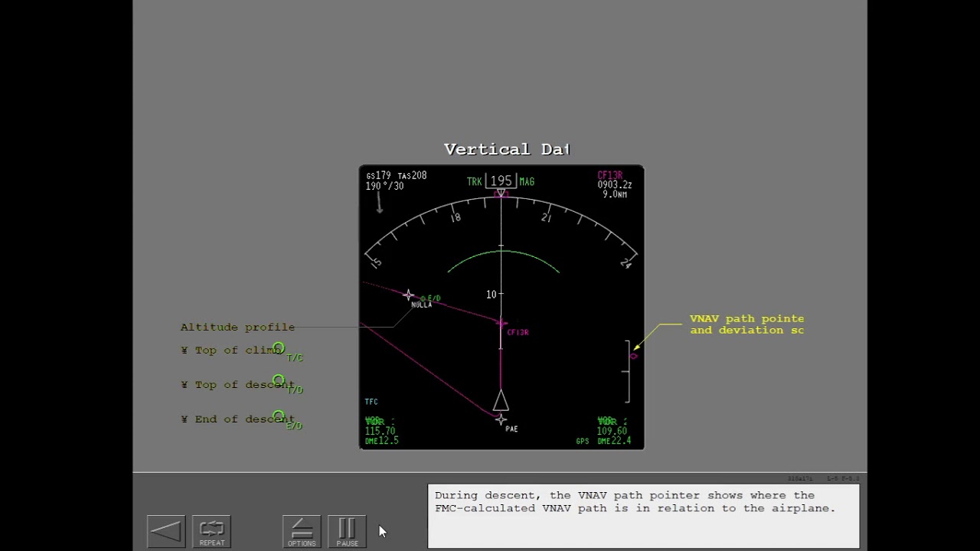The image size is (980, 551).
Task: Pause the lesson playback
Action: coord(347,531)
